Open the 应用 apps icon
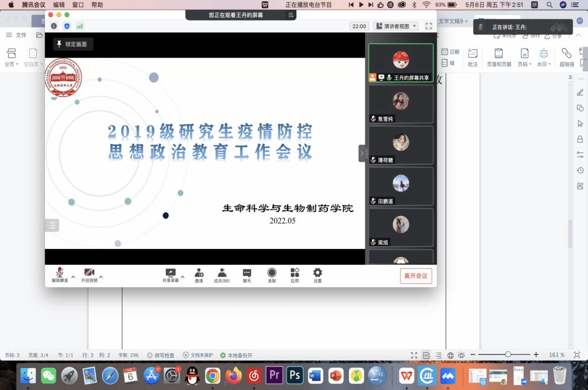Screen dimensions: 588x390 (x=295, y=275)
